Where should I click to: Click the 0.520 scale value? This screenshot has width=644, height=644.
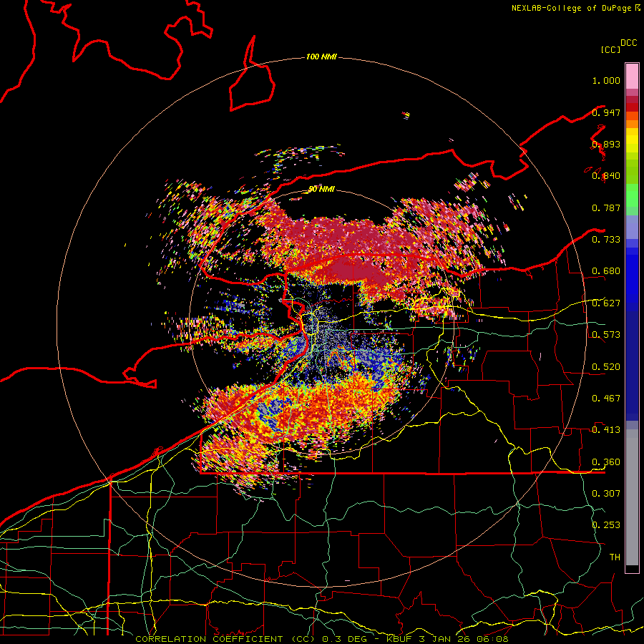606,367
